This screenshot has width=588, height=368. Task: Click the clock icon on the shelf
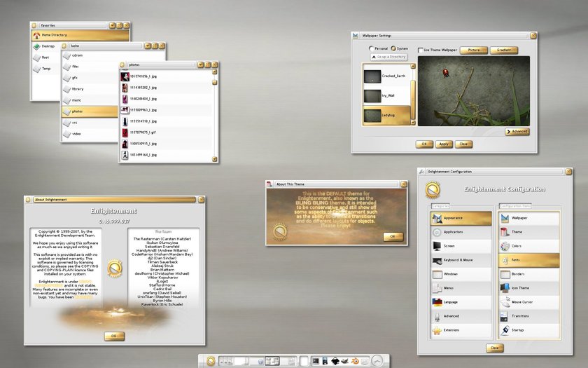(379, 361)
